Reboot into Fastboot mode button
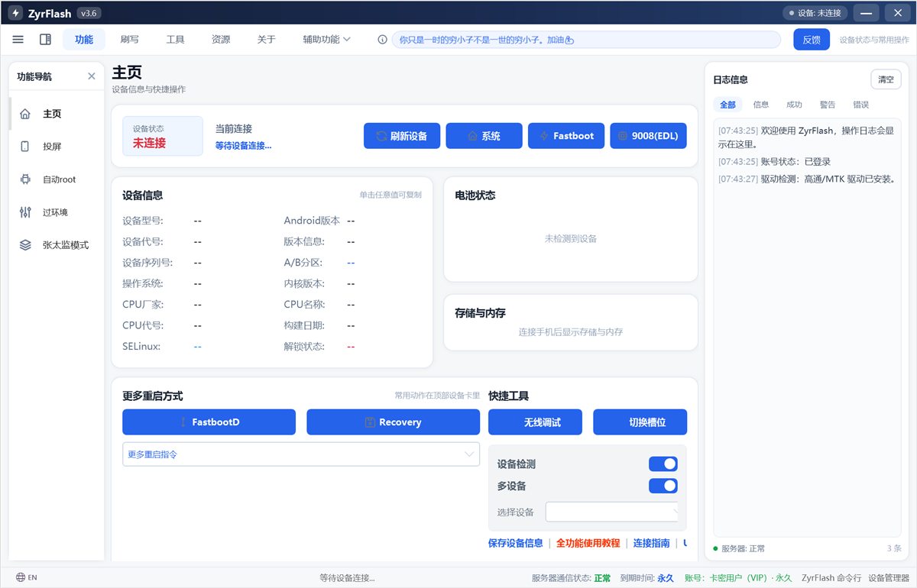 pos(566,136)
